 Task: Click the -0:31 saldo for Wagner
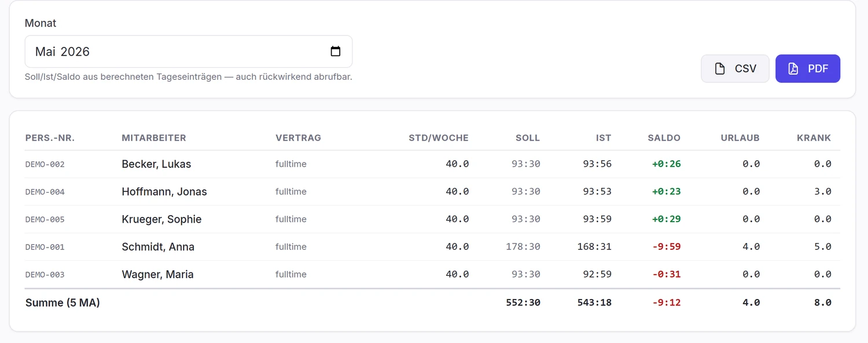coord(667,275)
